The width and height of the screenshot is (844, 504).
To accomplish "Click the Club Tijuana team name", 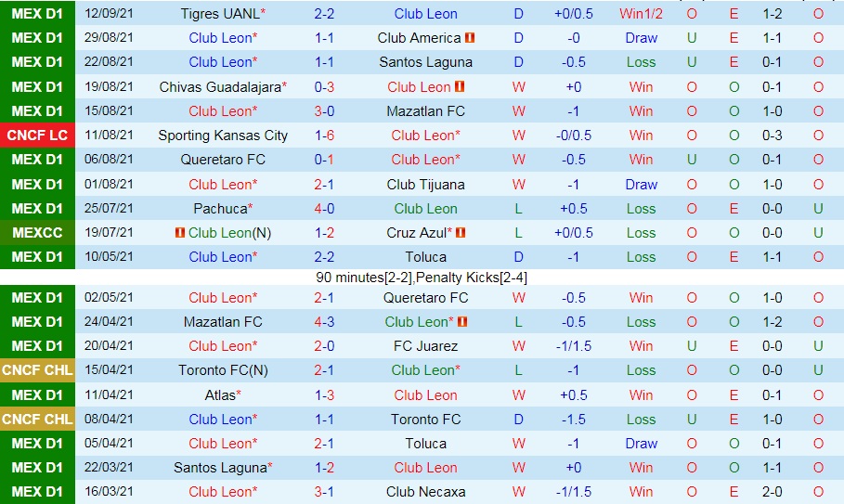I will (x=425, y=184).
